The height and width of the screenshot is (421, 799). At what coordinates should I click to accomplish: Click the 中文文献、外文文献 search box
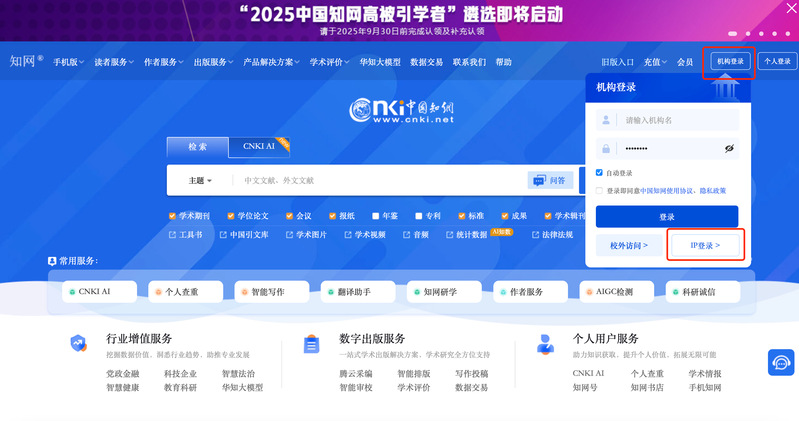coord(377,180)
